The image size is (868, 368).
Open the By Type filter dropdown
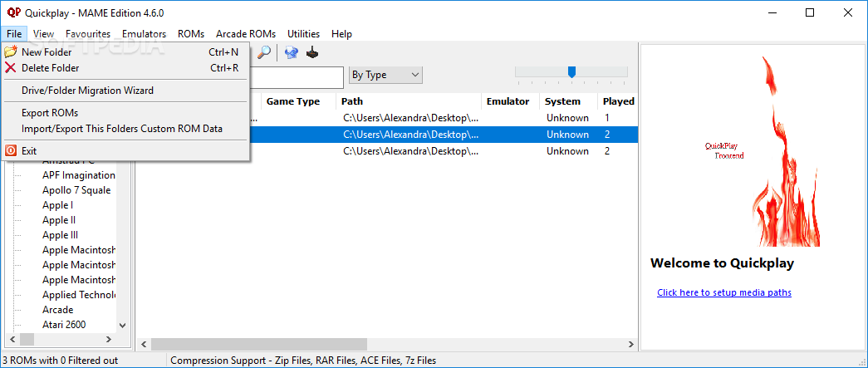(386, 75)
